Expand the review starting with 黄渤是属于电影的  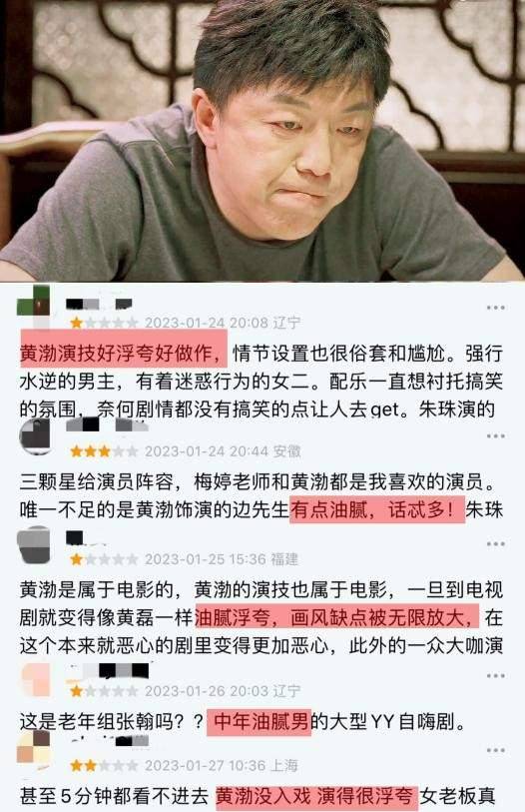pyautogui.click(x=262, y=618)
